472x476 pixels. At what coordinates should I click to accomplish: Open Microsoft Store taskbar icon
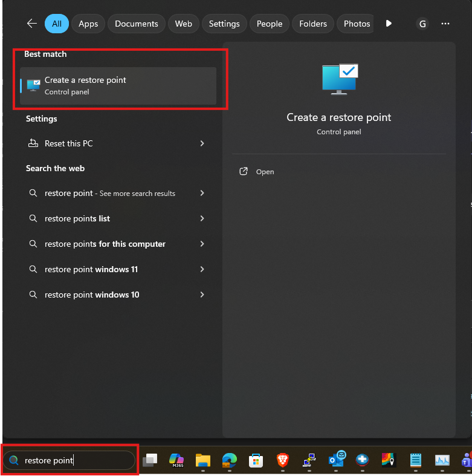[x=256, y=460]
